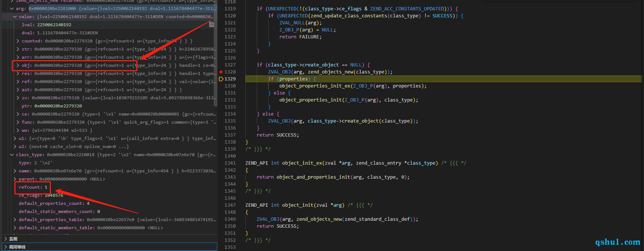Click the object_init function name on line 1347
This screenshot has height=251, width=644.
coord(298,205)
